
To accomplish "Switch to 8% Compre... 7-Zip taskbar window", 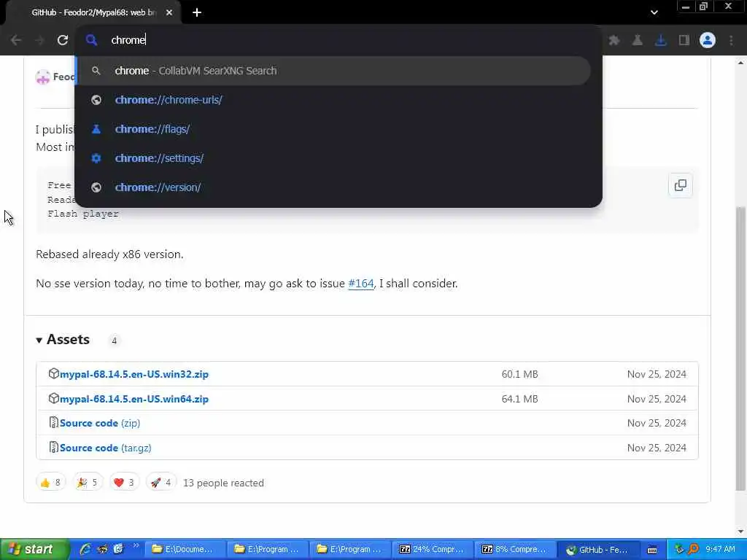I will [x=514, y=549].
